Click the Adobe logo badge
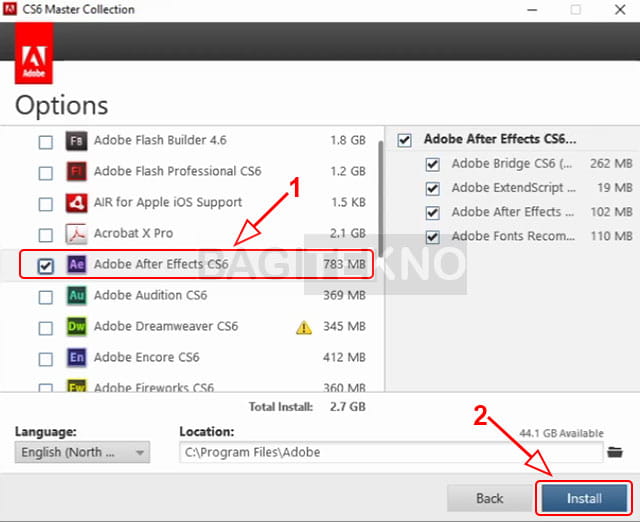The width and height of the screenshot is (640, 522). pyautogui.click(x=34, y=54)
